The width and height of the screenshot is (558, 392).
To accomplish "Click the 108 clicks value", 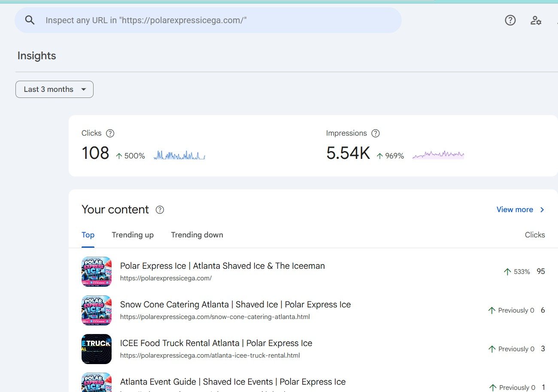I will pos(95,153).
